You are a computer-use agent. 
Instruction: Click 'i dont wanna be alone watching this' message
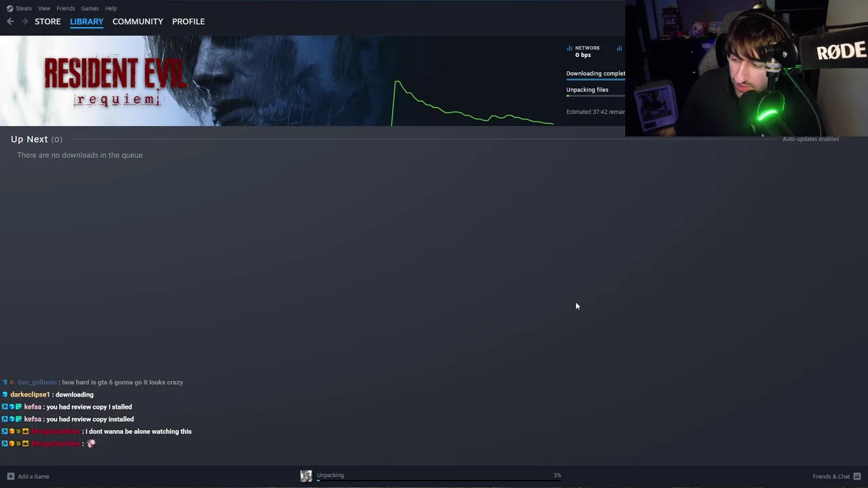click(138, 431)
